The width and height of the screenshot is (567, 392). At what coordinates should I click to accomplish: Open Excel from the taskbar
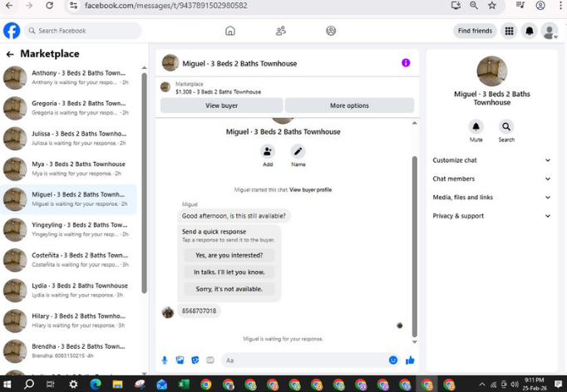pyautogui.click(x=184, y=384)
